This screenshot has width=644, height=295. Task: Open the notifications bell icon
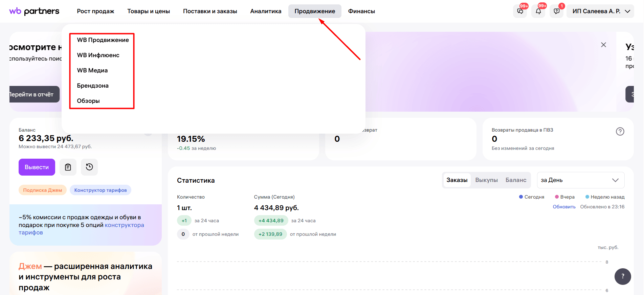pyautogui.click(x=538, y=11)
